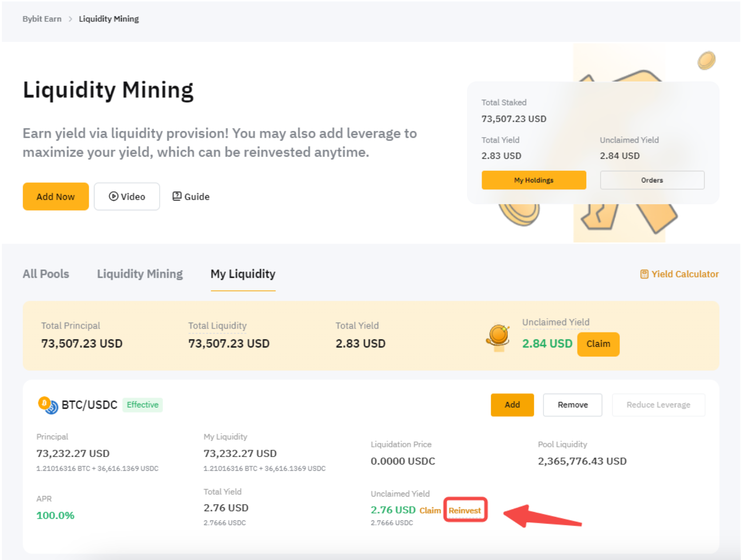Image resolution: width=741 pixels, height=560 pixels.
Task: Click the Guide question-mark icon
Action: [x=177, y=196]
